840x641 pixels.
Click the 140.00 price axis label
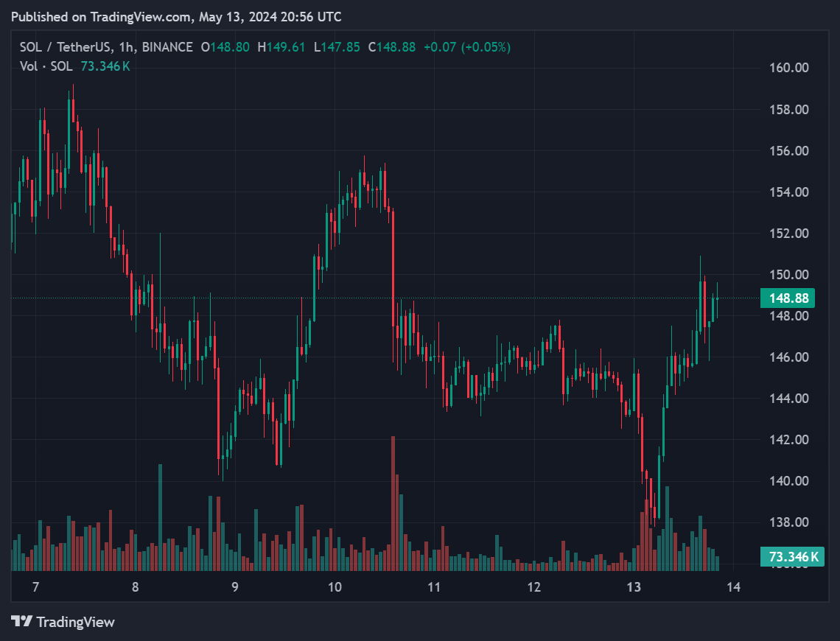click(x=789, y=481)
